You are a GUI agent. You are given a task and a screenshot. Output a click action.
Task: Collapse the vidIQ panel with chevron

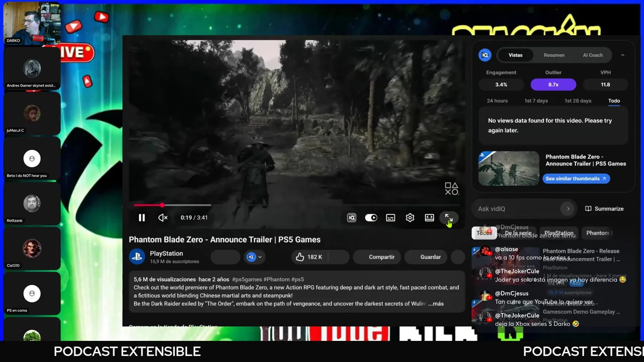(x=622, y=55)
